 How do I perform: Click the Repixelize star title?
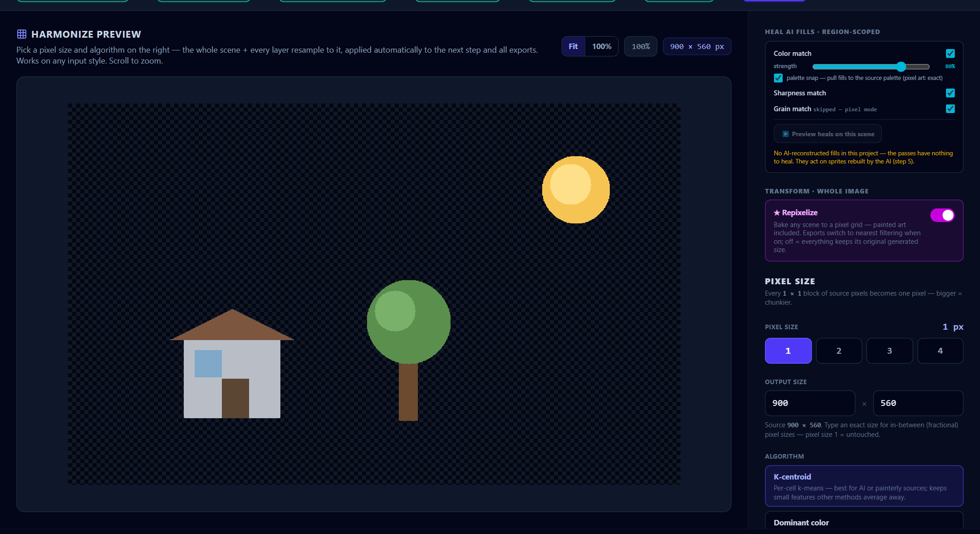click(x=795, y=213)
